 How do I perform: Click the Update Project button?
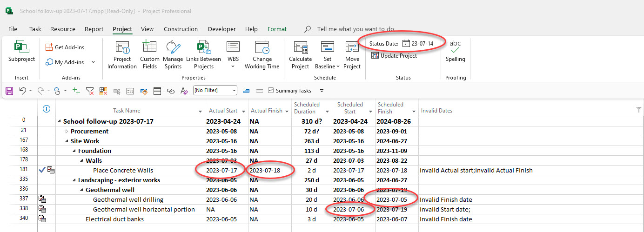(x=394, y=56)
